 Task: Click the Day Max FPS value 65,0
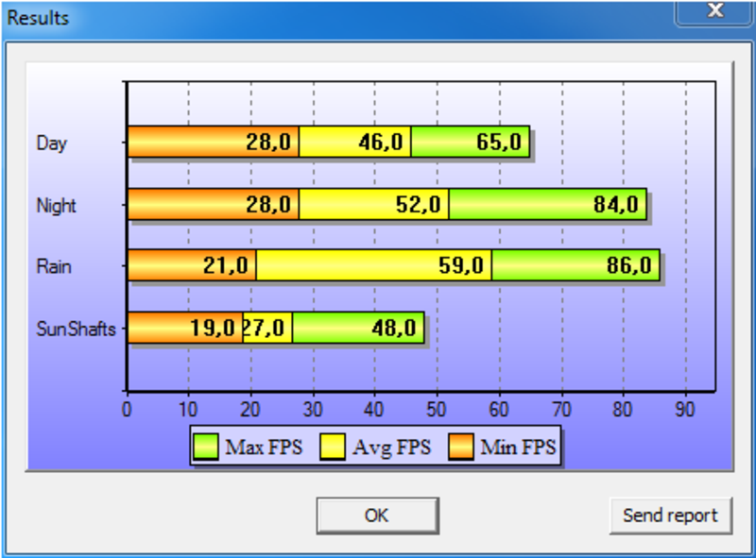coord(499,143)
